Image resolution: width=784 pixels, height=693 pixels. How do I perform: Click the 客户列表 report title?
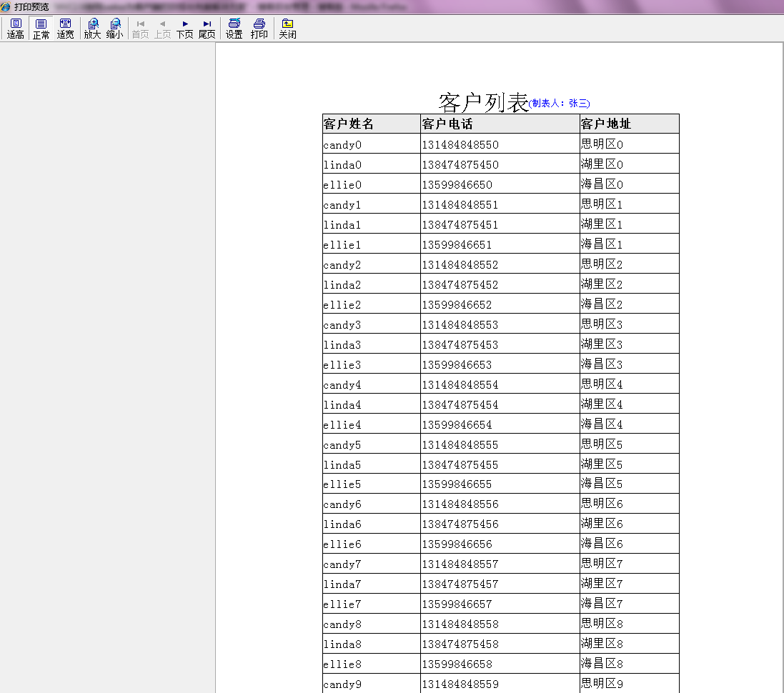tap(483, 102)
